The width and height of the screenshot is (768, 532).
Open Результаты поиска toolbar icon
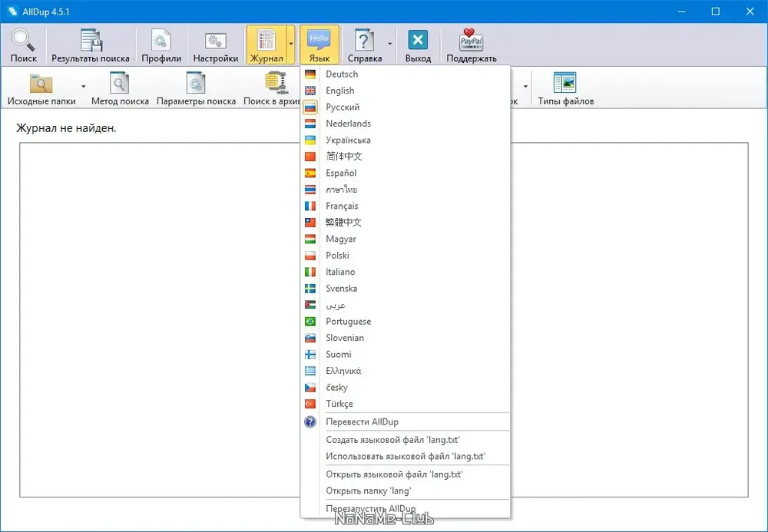click(x=91, y=40)
